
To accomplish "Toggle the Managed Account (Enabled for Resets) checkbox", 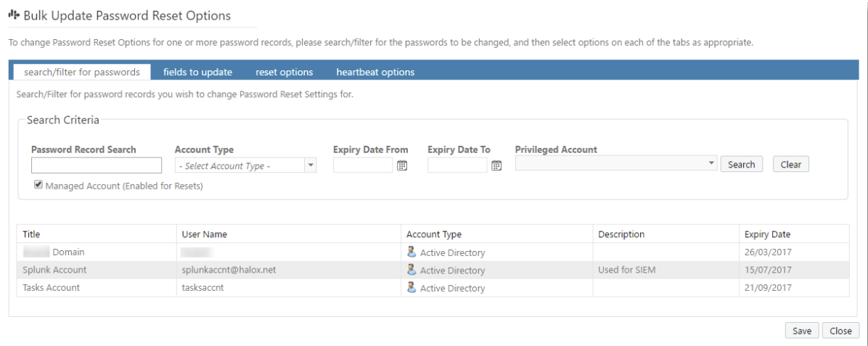I will coord(38,186).
